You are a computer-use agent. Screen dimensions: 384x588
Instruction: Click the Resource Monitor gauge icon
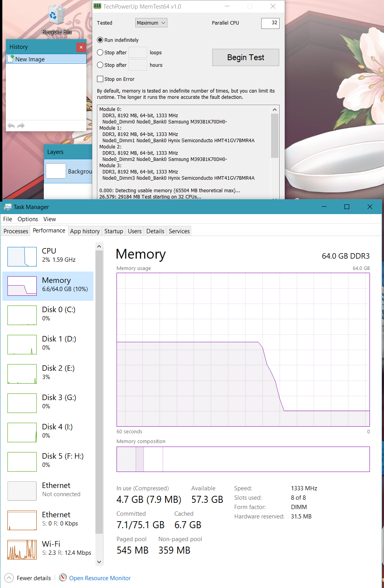point(63,577)
